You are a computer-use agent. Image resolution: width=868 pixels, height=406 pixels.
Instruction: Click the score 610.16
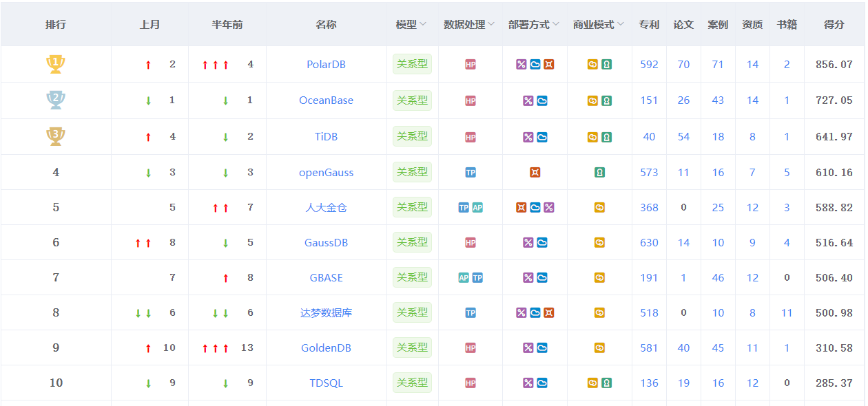[x=834, y=173]
